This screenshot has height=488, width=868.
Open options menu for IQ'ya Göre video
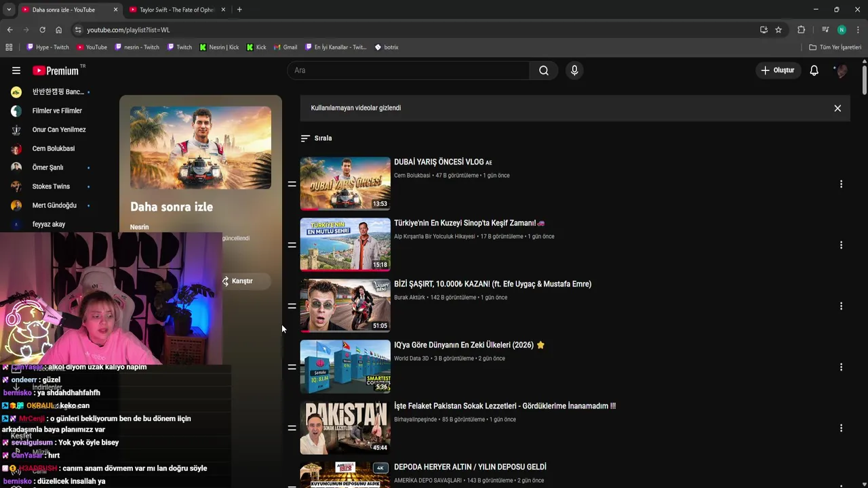coord(841,367)
